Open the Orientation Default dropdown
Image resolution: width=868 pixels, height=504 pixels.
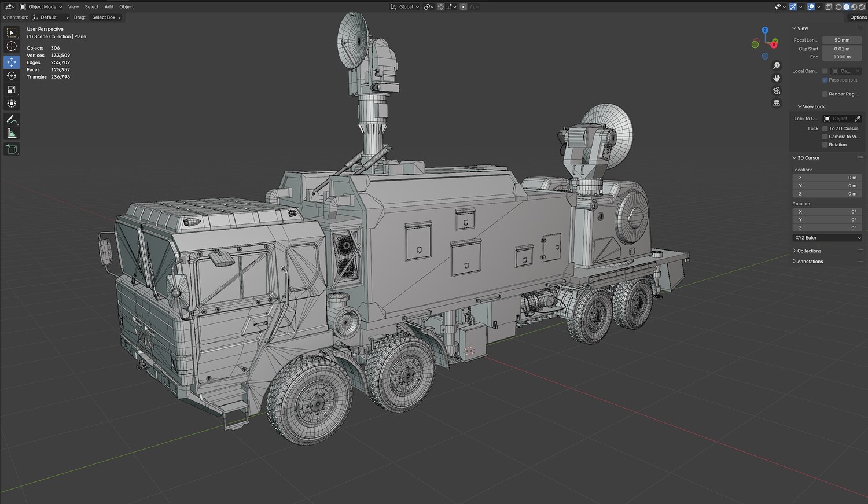click(50, 17)
